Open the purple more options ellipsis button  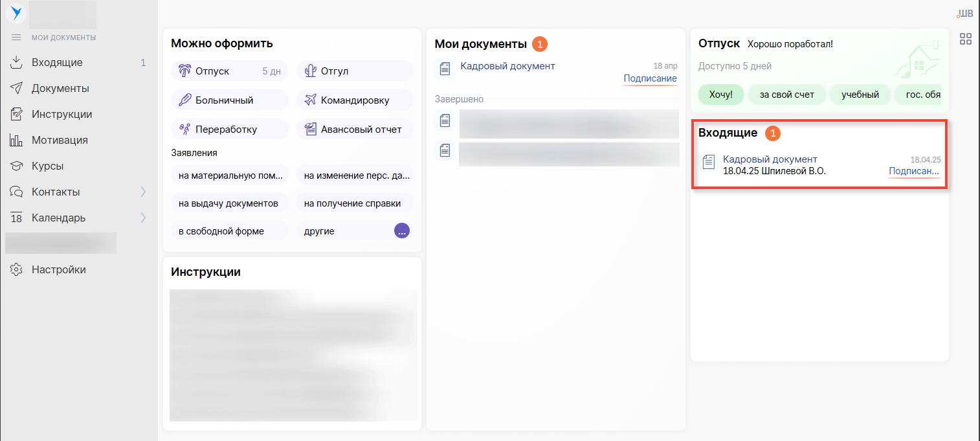point(402,231)
